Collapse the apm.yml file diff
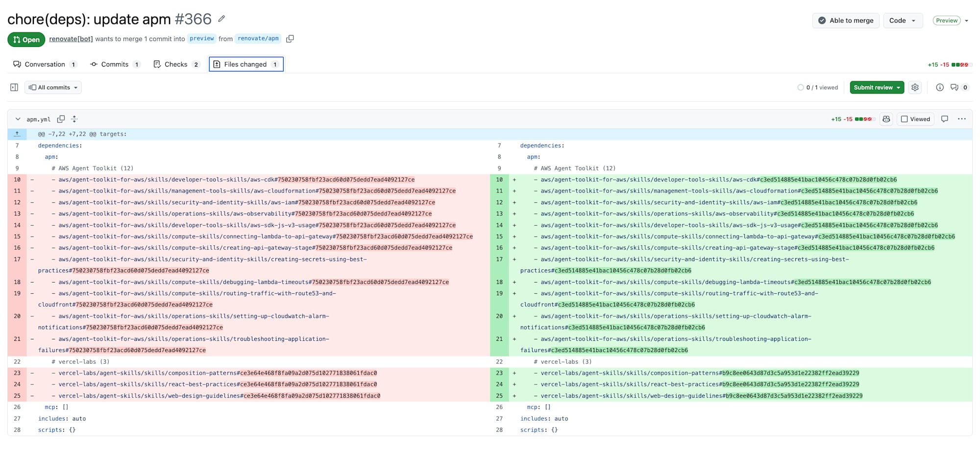This screenshot has height=452, width=980. pyautogui.click(x=18, y=119)
